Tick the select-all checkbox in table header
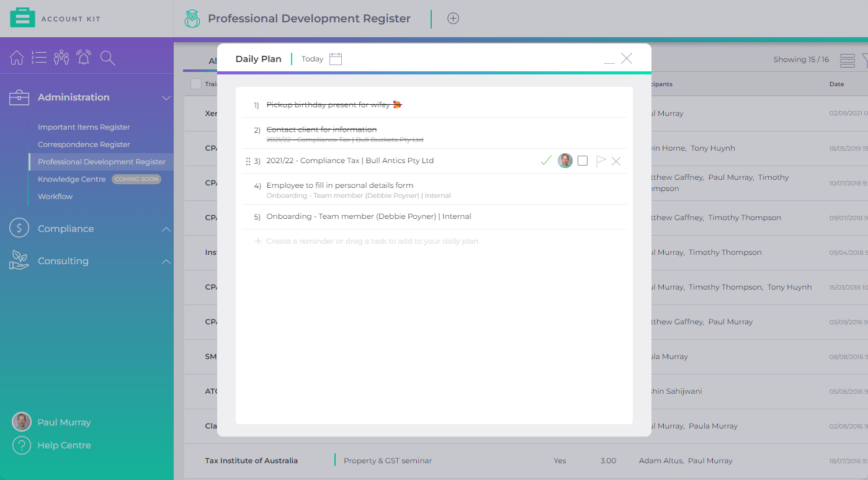The height and width of the screenshot is (480, 868). [x=196, y=84]
